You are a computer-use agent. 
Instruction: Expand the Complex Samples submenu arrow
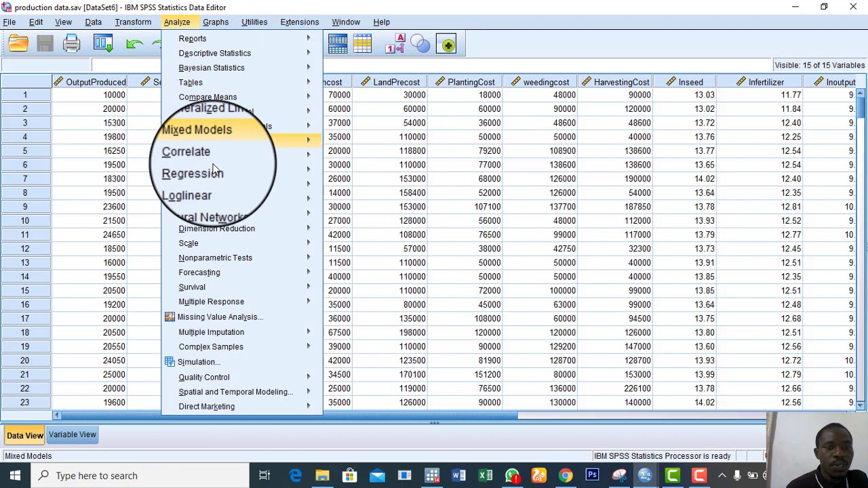[309, 346]
